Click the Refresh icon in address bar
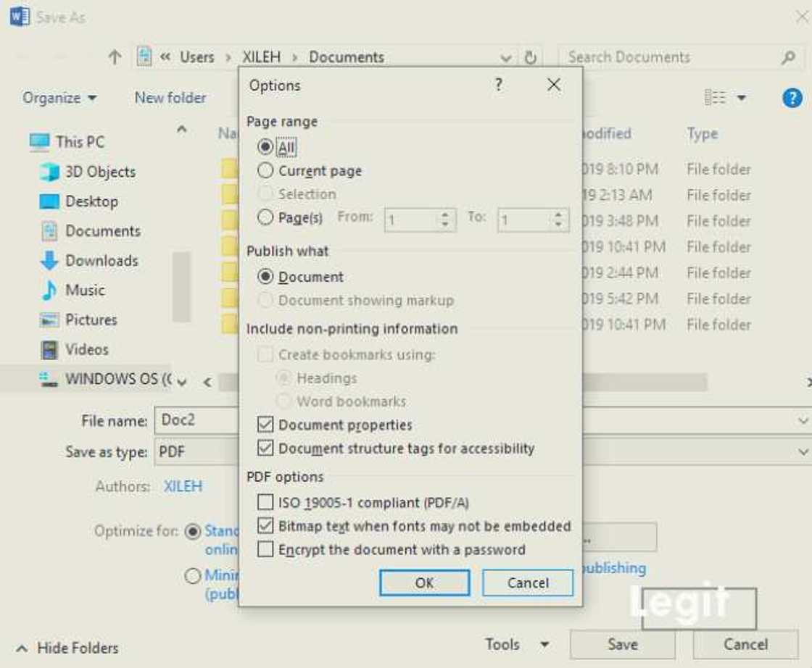Viewport: 812px width, 668px height. click(531, 58)
